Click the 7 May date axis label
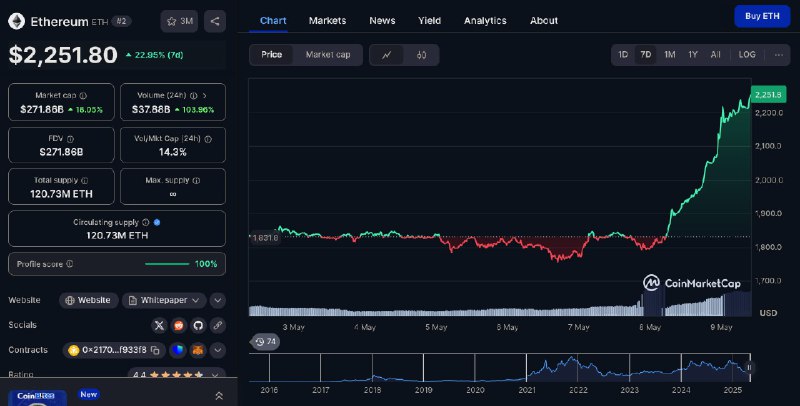800x406 pixels. point(579,327)
